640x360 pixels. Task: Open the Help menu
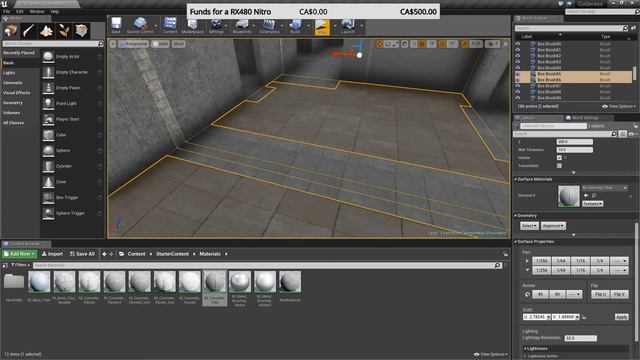55,11
